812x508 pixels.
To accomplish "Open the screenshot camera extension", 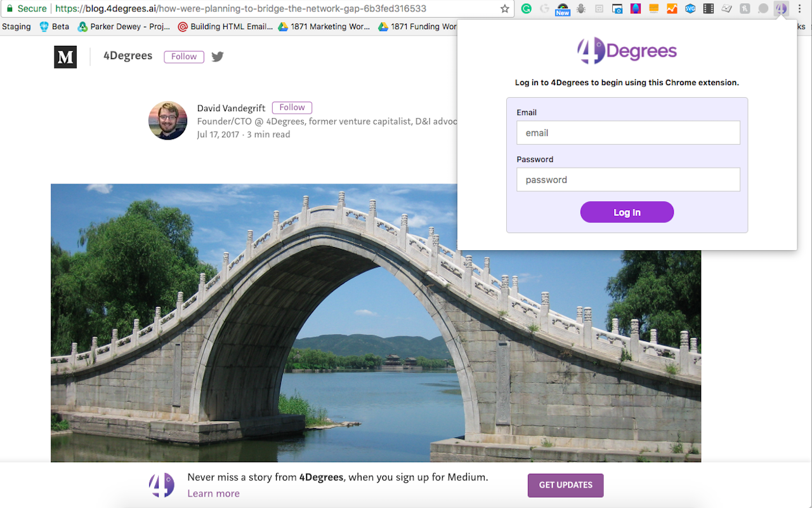I will 617,9.
